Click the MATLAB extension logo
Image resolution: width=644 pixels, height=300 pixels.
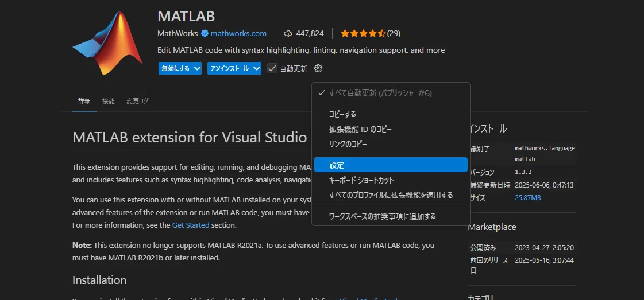107,44
